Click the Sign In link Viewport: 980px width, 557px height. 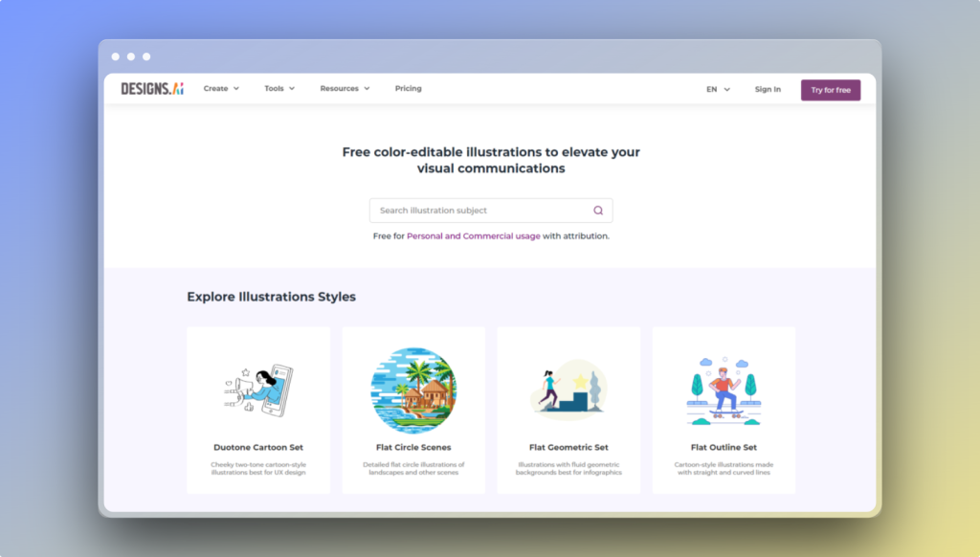pos(768,90)
